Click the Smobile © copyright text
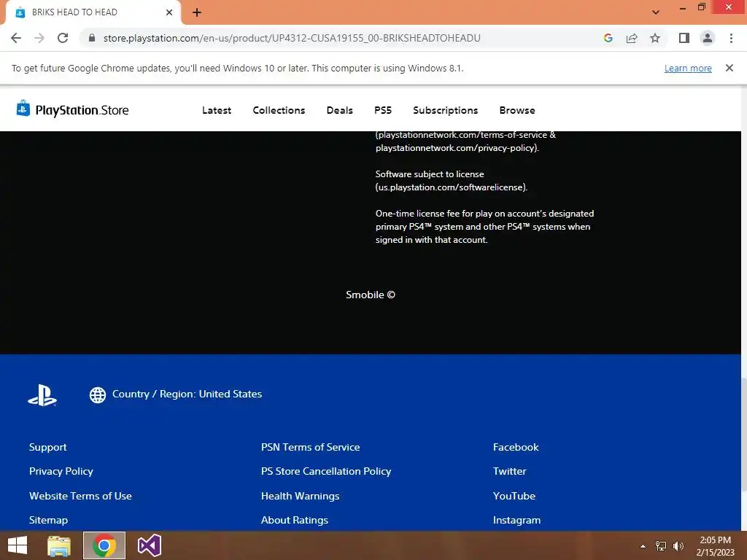Screen dimensions: 747x560 [371, 295]
